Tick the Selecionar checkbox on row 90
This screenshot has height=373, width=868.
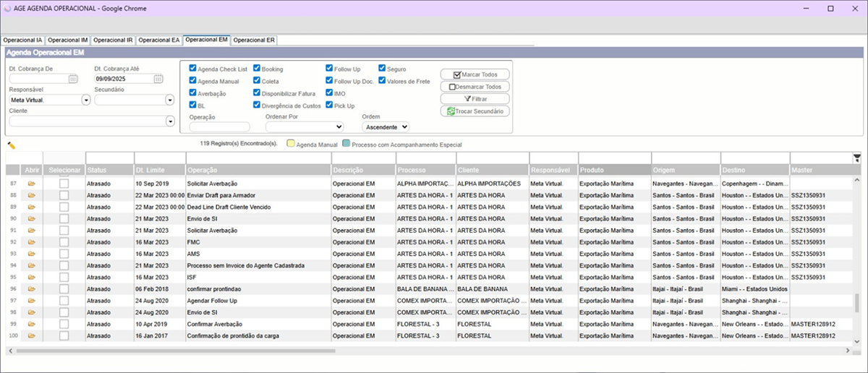point(64,218)
